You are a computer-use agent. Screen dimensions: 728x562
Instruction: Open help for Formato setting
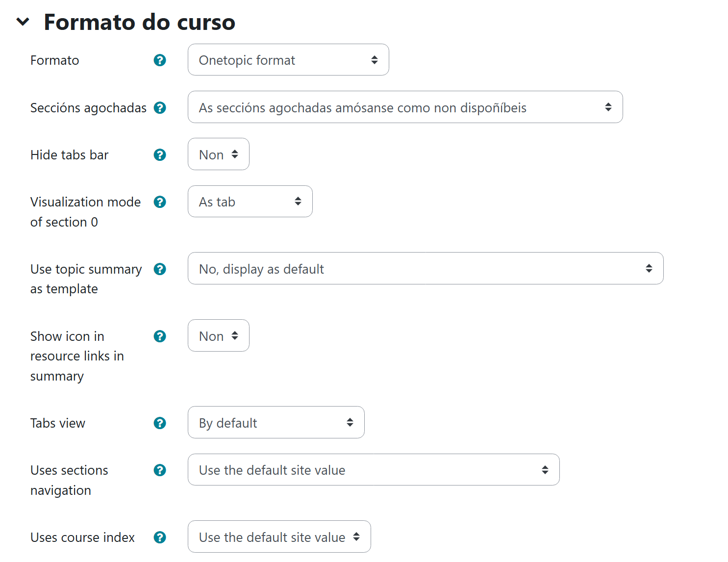(x=160, y=60)
